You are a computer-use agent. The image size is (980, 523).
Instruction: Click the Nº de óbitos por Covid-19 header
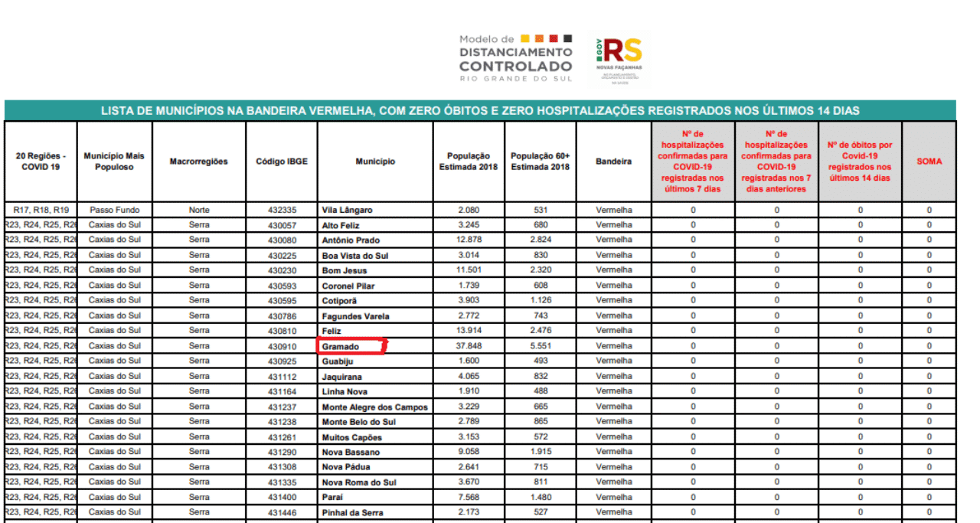coord(860,162)
